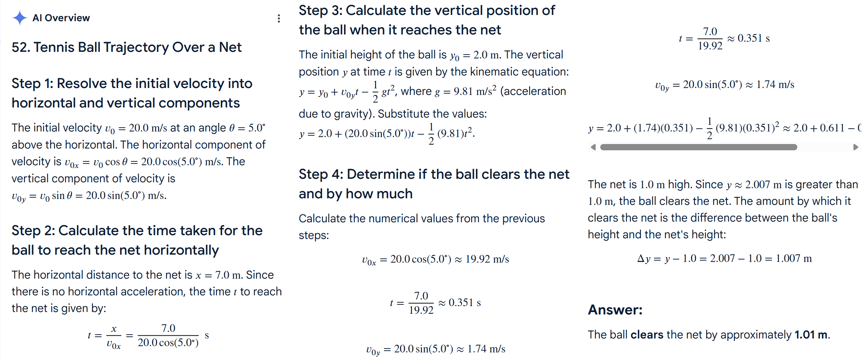Click the 'AI Overview' label

[x=61, y=18]
